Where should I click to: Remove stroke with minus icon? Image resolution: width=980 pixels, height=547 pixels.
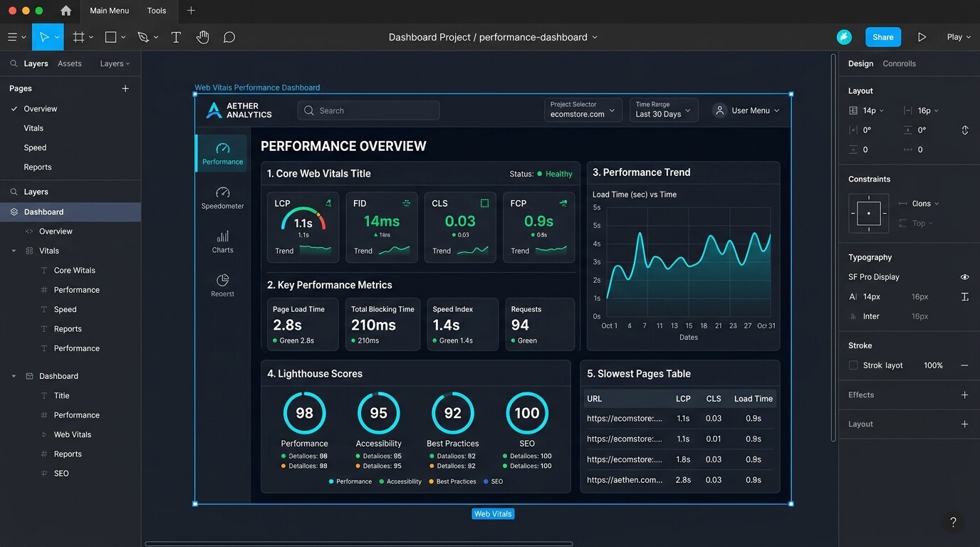[965, 365]
